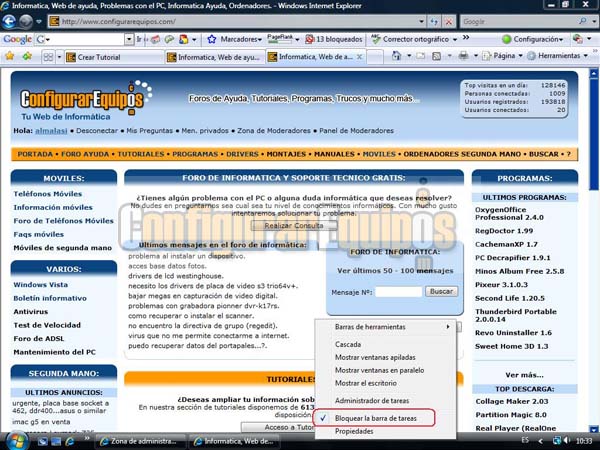The height and width of the screenshot is (450, 600).
Task: Click the Quick Tabs grid icon
Action: (48, 57)
